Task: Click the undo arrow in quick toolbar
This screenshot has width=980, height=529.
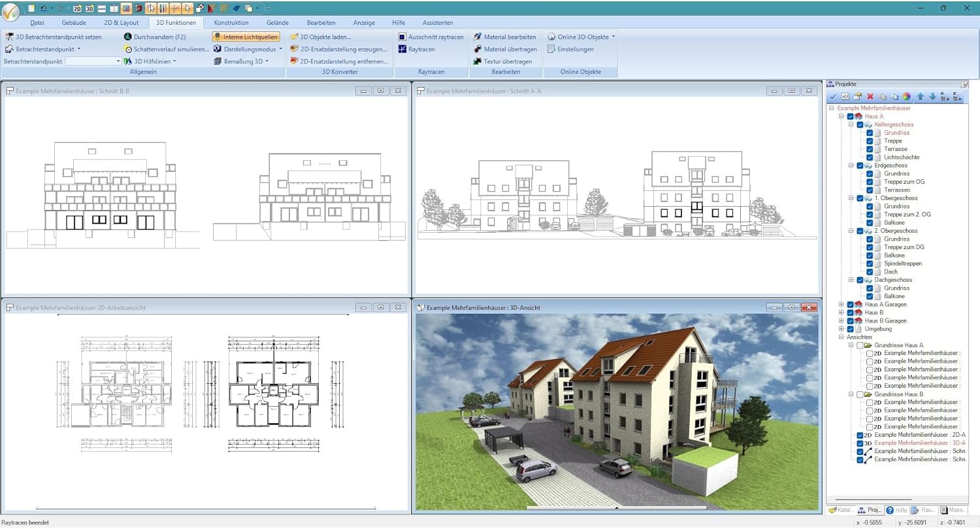Action: [x=44, y=9]
